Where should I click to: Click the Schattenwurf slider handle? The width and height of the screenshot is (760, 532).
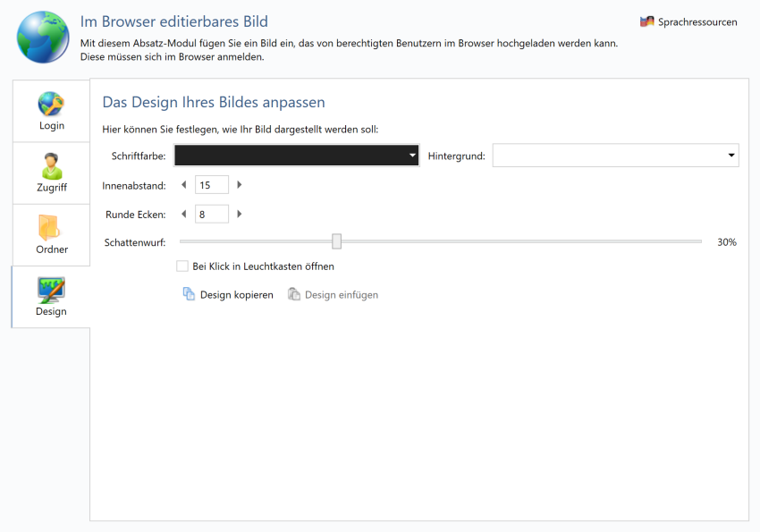tap(337, 241)
